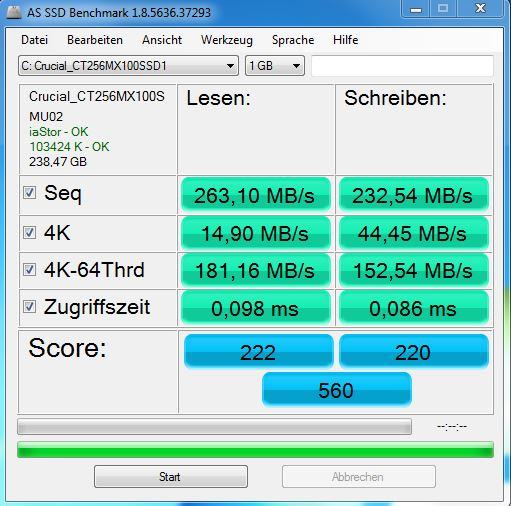This screenshot has height=506, width=511.
Task: Open the Ansicht menu
Action: coord(162,40)
